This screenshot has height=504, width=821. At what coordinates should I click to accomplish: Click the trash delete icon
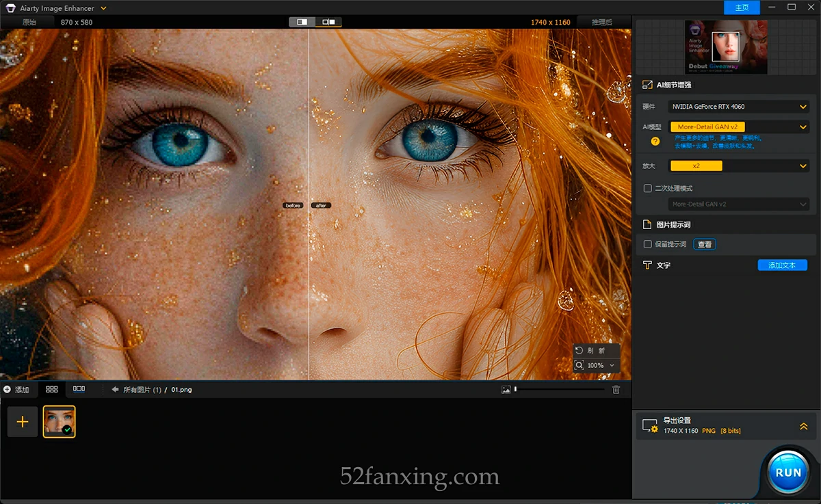[x=616, y=390]
